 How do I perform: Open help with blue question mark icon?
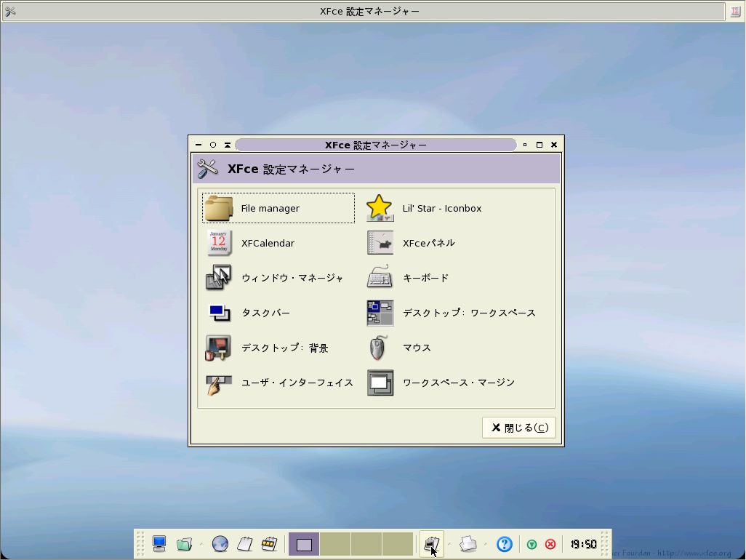coord(505,544)
